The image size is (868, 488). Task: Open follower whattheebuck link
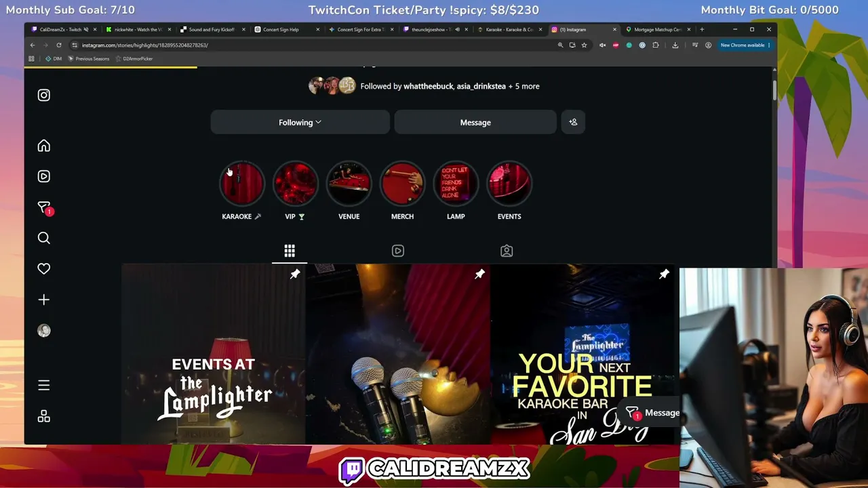pyautogui.click(x=429, y=86)
